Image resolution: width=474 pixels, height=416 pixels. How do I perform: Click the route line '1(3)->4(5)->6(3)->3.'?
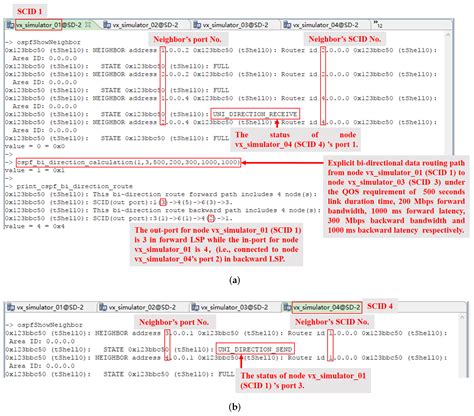[x=119, y=202]
